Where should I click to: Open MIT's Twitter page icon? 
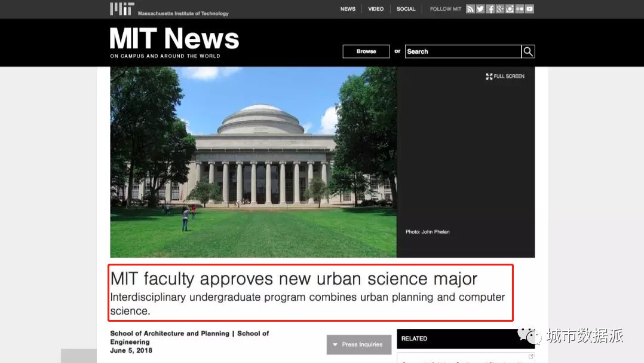[480, 9]
